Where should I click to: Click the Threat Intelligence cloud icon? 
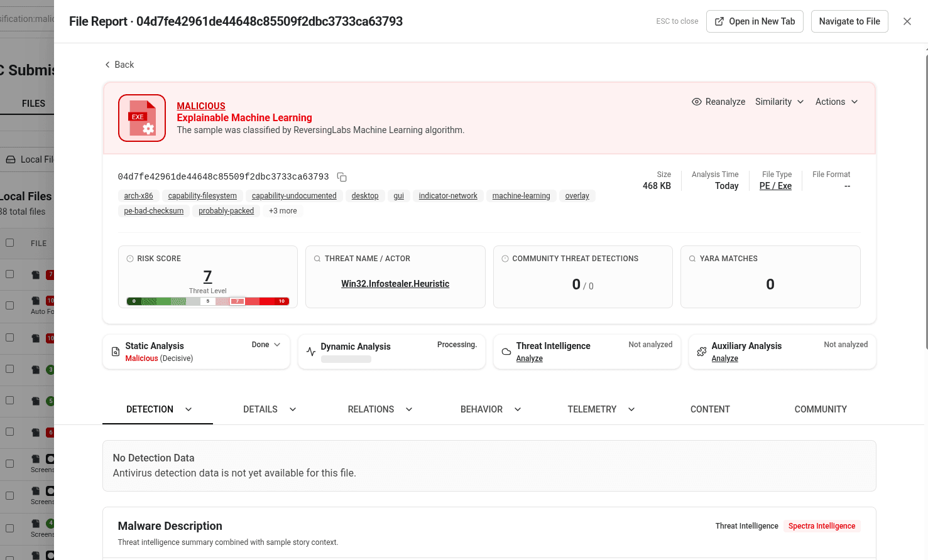tap(506, 352)
